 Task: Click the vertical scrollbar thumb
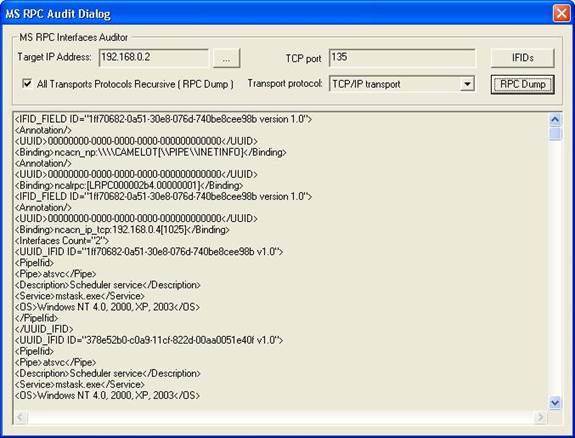(555, 134)
